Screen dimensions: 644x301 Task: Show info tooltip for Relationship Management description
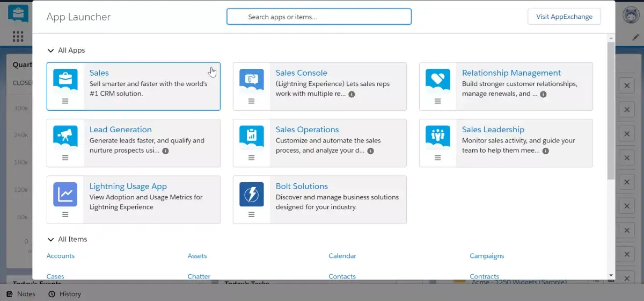click(543, 94)
